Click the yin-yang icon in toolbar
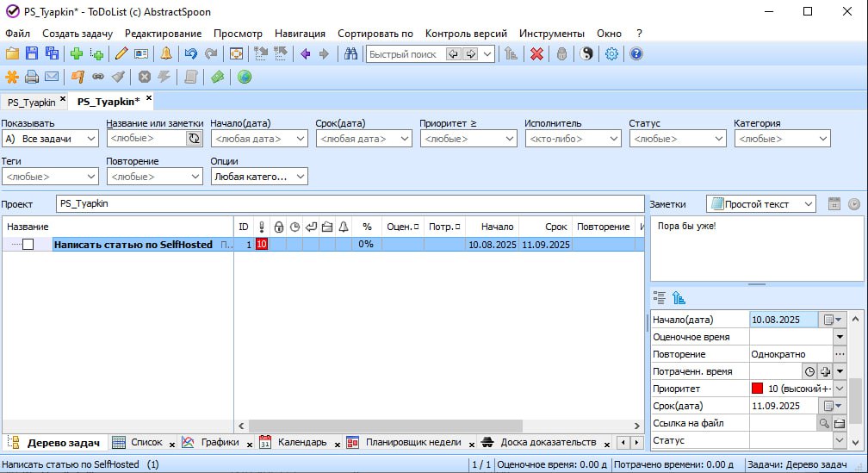The width and height of the screenshot is (868, 473). click(587, 54)
